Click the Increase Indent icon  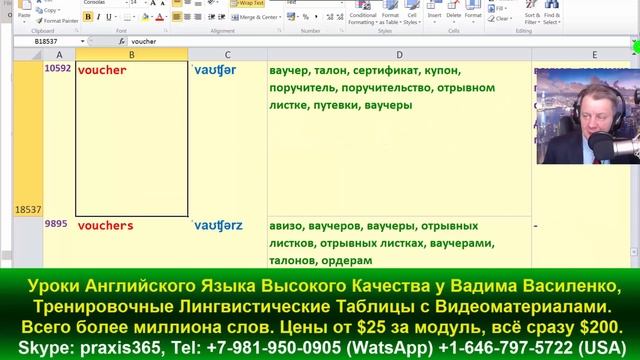pyautogui.click(x=222, y=17)
